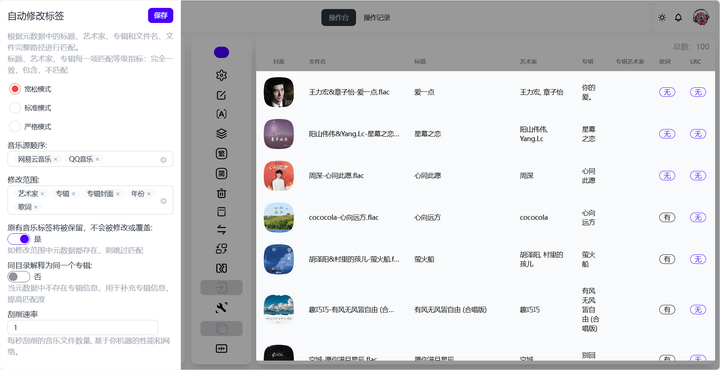The height and width of the screenshot is (370, 720).
Task: Convert to Simplified Chinese with 简 icon
Action: [x=221, y=174]
